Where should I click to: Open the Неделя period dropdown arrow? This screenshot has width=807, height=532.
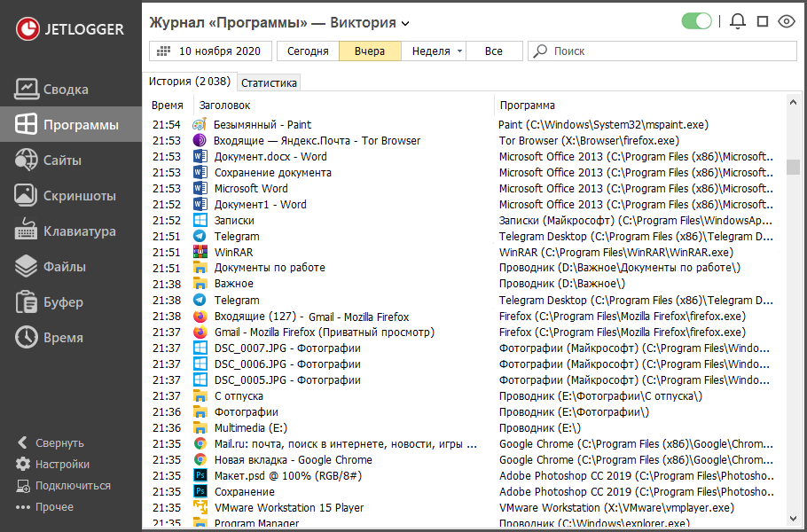coord(459,51)
